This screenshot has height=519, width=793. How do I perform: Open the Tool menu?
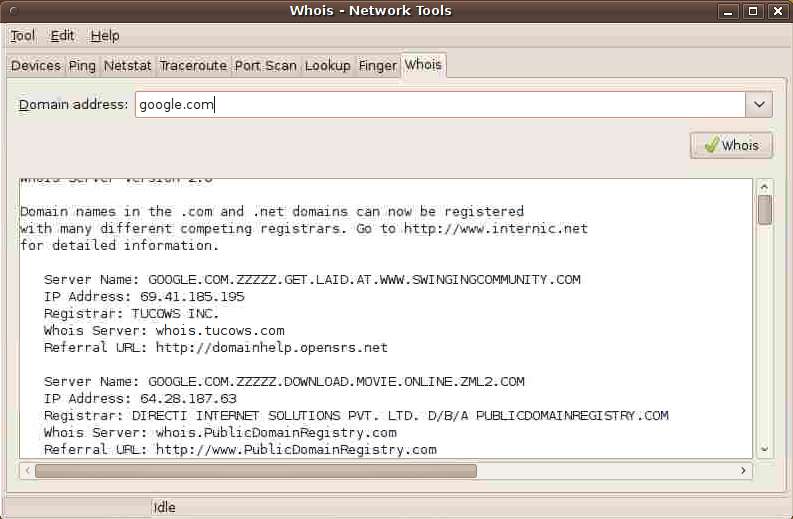coord(23,36)
